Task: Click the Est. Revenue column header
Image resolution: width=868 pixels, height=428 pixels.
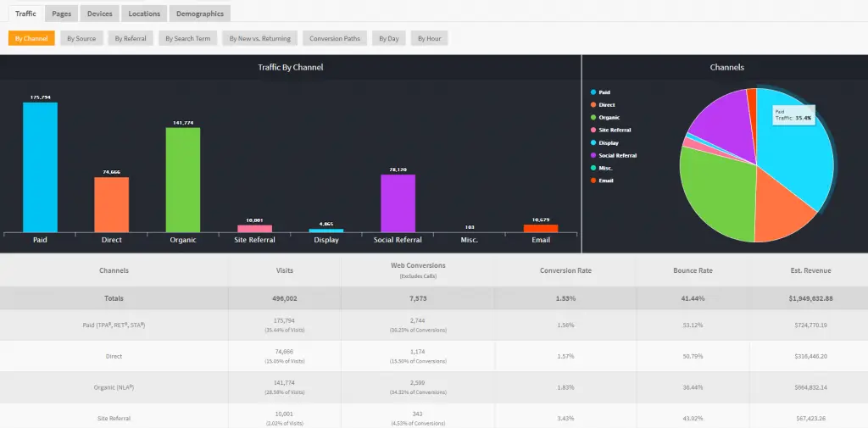Action: pos(810,270)
